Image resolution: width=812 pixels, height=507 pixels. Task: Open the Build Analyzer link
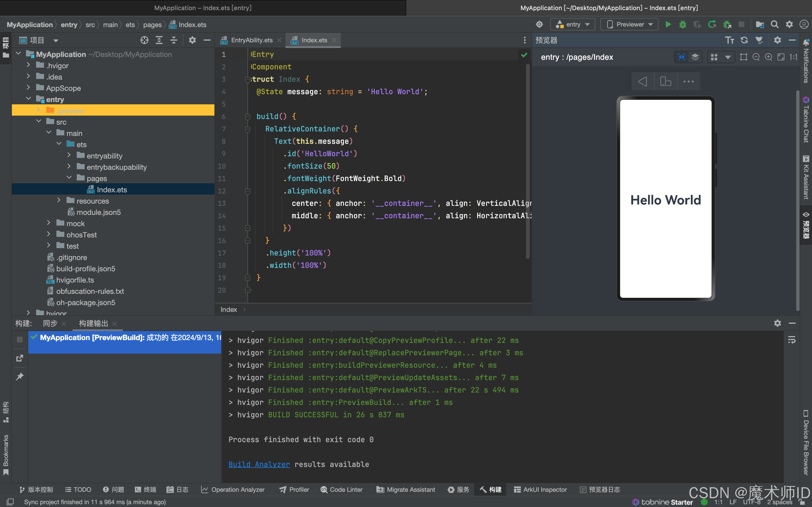259,464
